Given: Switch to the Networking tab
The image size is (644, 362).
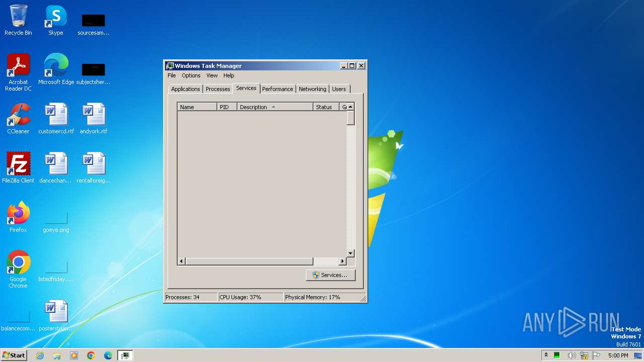Looking at the screenshot, I should click(x=312, y=89).
